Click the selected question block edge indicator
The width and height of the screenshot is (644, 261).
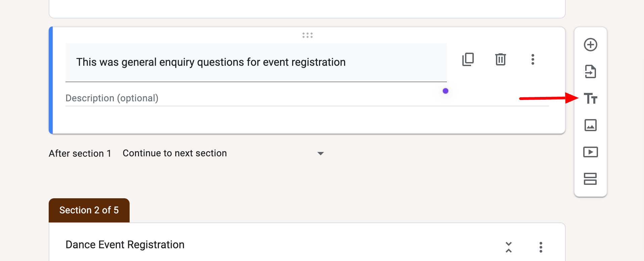tap(50, 80)
